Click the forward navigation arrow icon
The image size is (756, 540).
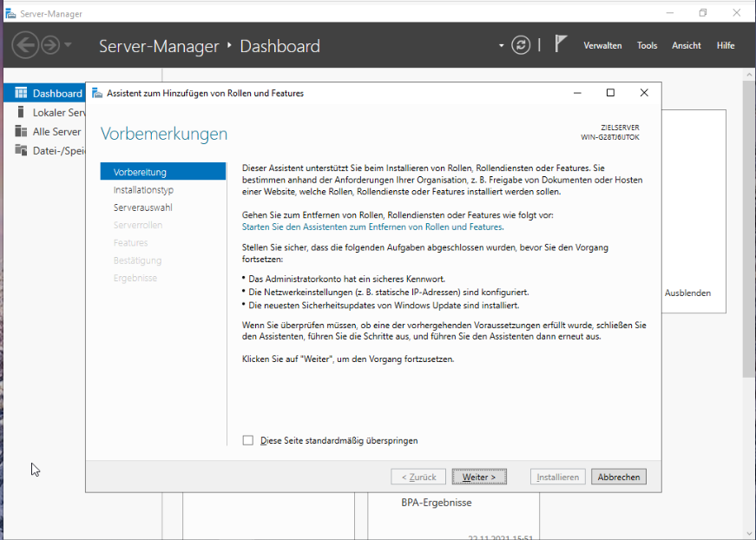click(x=50, y=45)
